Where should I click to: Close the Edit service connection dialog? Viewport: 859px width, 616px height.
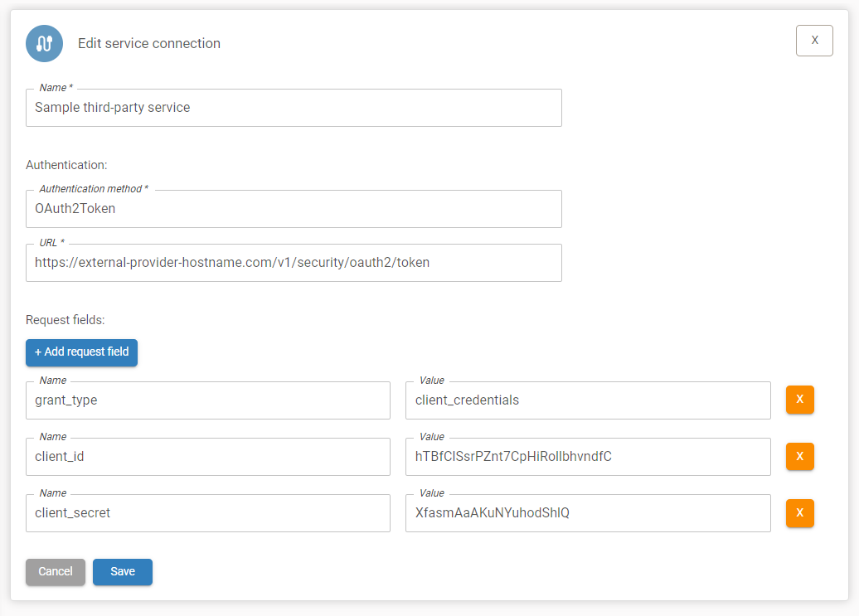813,40
